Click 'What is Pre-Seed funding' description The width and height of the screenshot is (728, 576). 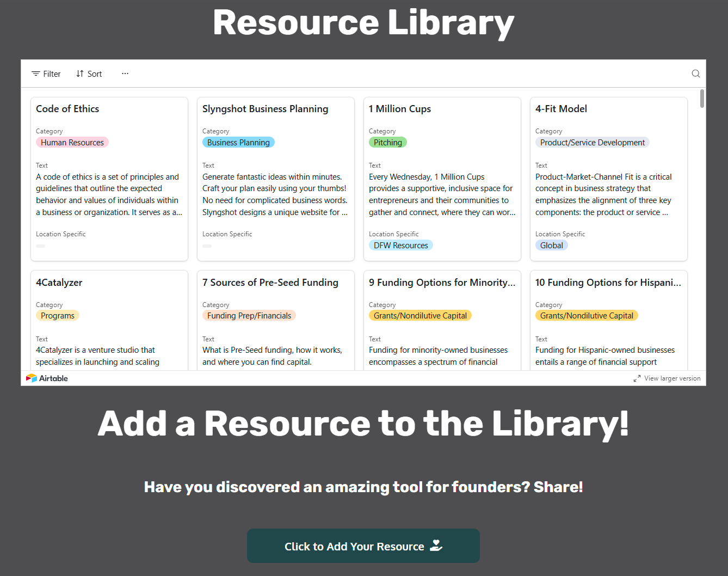[x=273, y=356]
